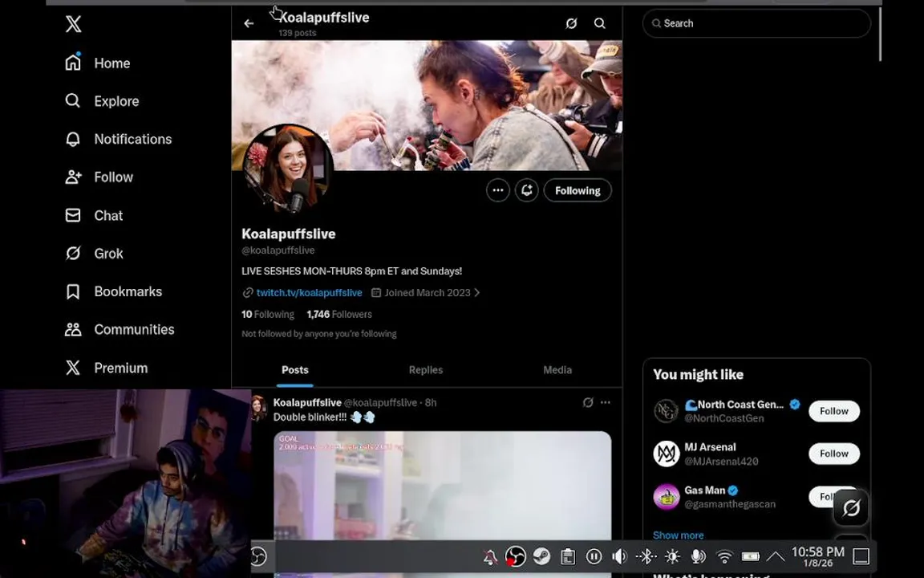The height and width of the screenshot is (578, 924).
Task: Open MJ Arsenal profile avatar
Action: [667, 454]
